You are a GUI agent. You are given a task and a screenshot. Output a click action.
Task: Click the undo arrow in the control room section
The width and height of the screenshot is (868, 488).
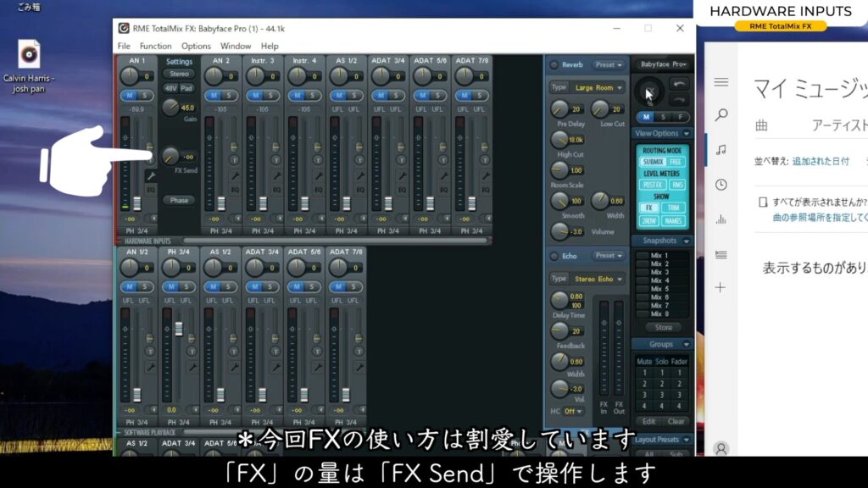point(679,84)
